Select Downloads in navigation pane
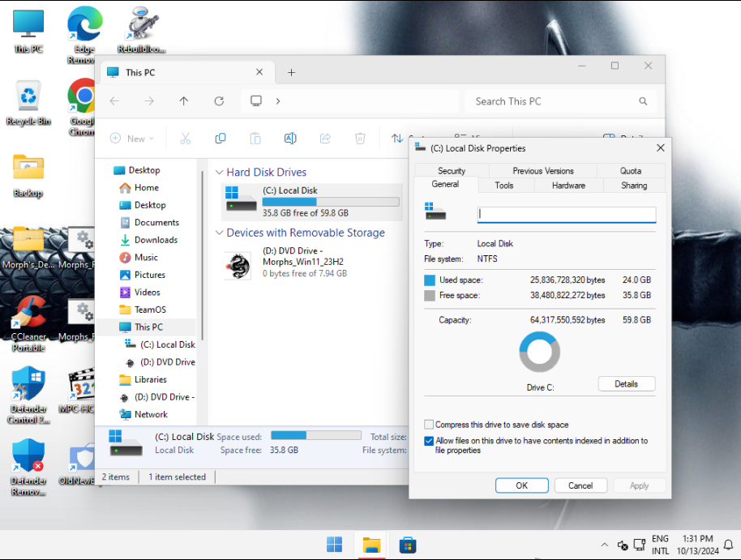741x560 pixels. (x=156, y=240)
